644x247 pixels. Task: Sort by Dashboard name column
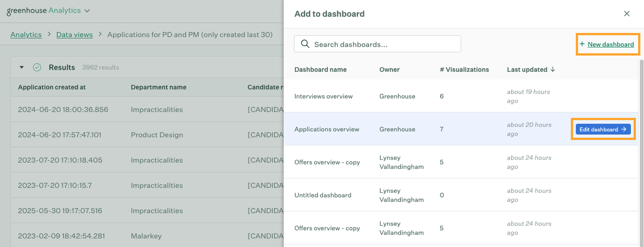(x=321, y=70)
